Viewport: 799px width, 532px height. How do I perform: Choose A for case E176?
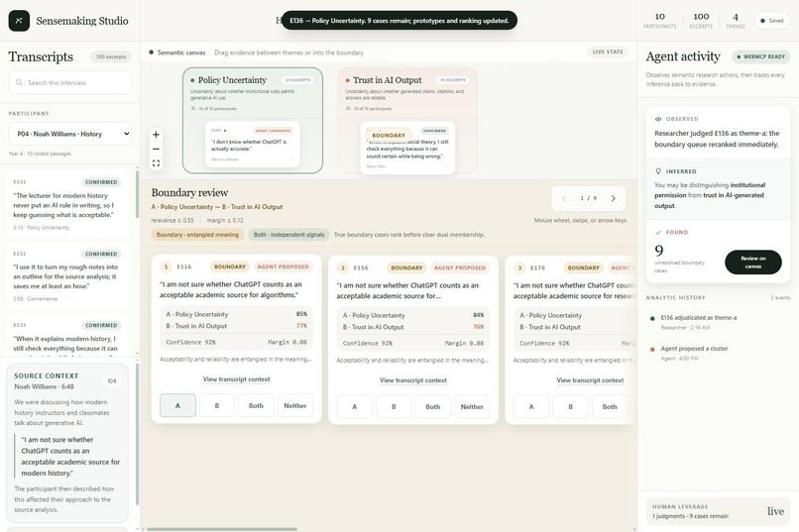(x=531, y=407)
